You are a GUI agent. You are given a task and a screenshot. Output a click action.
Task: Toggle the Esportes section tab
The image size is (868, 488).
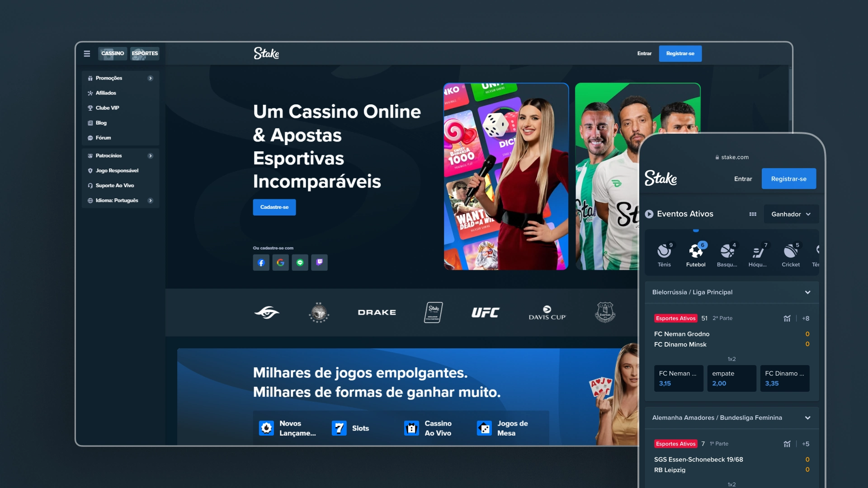pyautogui.click(x=145, y=53)
